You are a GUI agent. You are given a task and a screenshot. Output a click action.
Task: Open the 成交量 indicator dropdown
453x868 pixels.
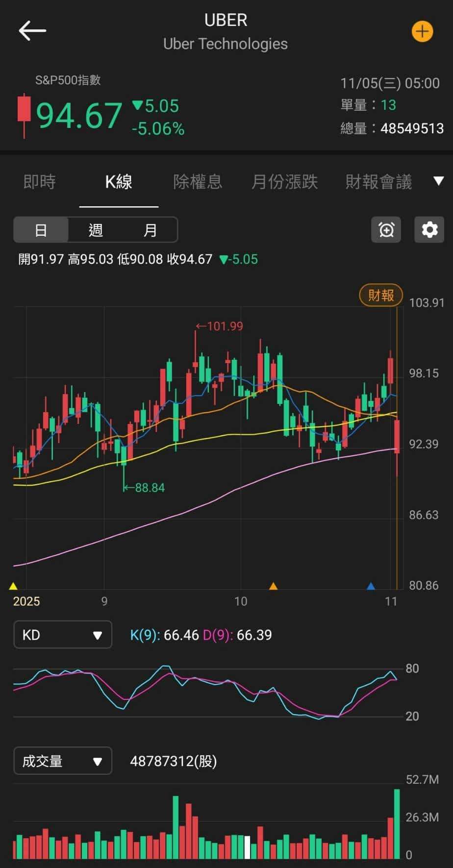click(63, 761)
